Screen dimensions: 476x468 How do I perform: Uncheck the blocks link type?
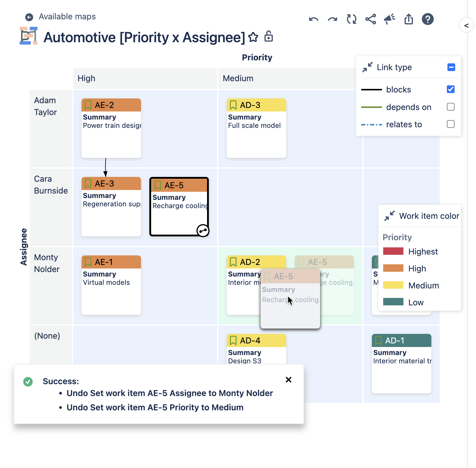pyautogui.click(x=451, y=89)
